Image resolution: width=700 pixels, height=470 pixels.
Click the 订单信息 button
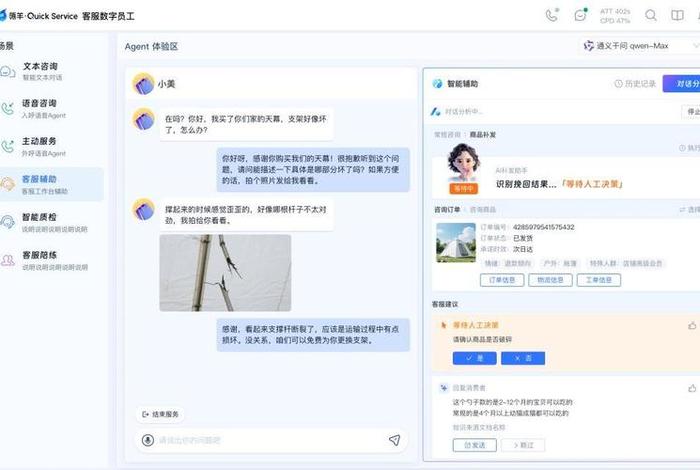click(x=502, y=280)
